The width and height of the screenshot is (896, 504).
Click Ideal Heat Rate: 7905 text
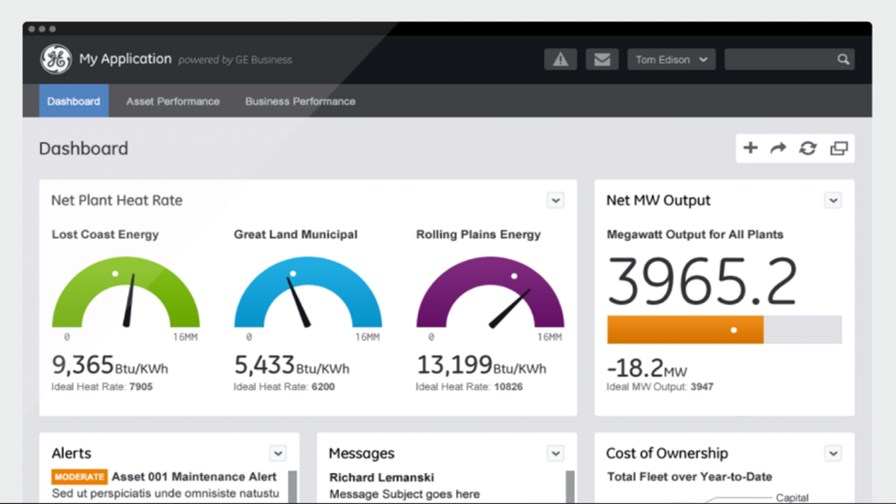click(102, 387)
